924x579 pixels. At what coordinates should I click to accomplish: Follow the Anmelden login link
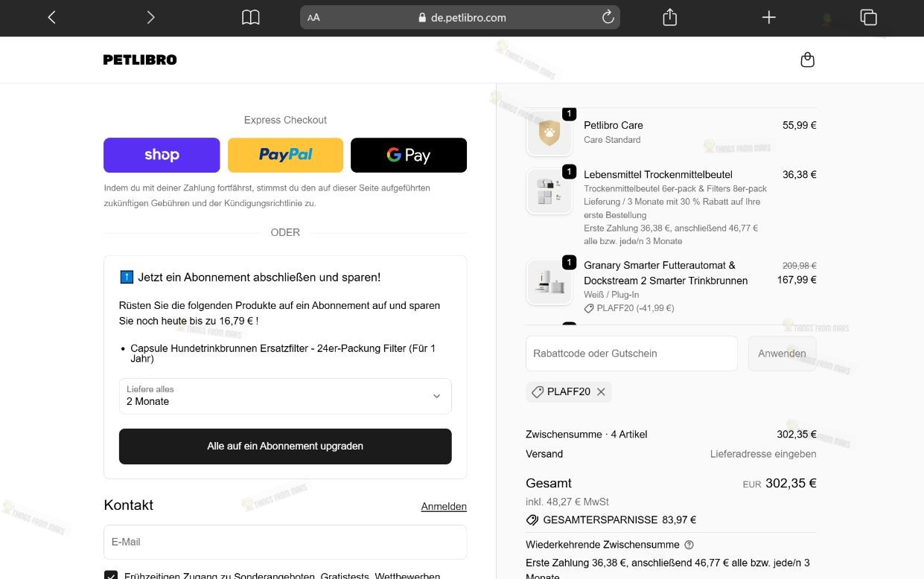tap(444, 506)
